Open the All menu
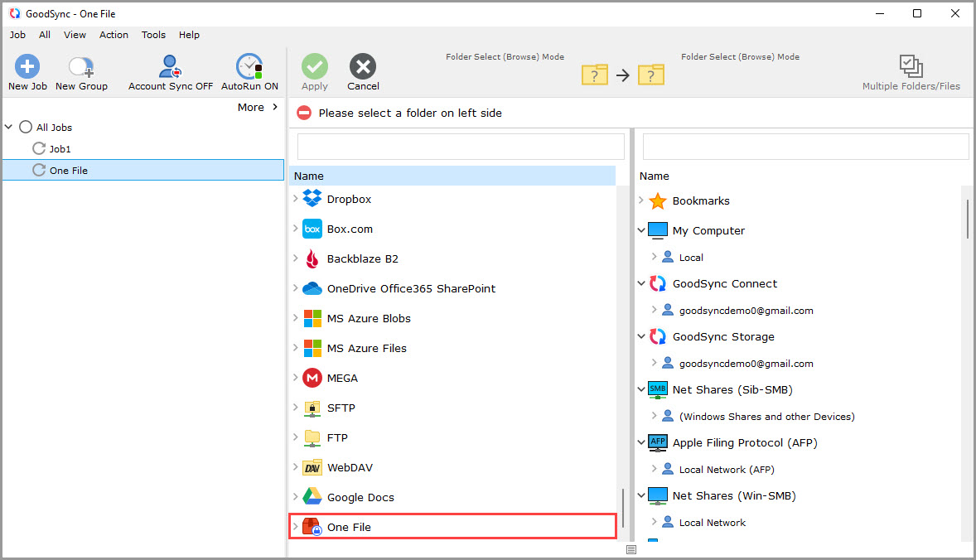Image resolution: width=976 pixels, height=560 pixels. click(44, 35)
